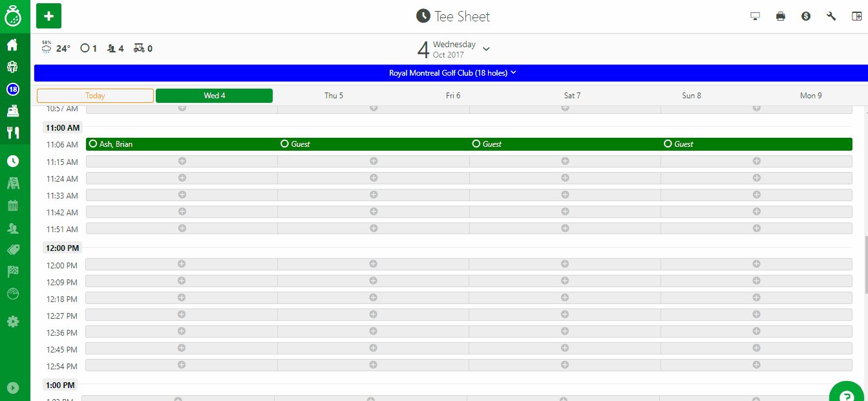Expand the sidebar with bottom arrow icon
Screen dimensions: 868x401
tap(12, 388)
